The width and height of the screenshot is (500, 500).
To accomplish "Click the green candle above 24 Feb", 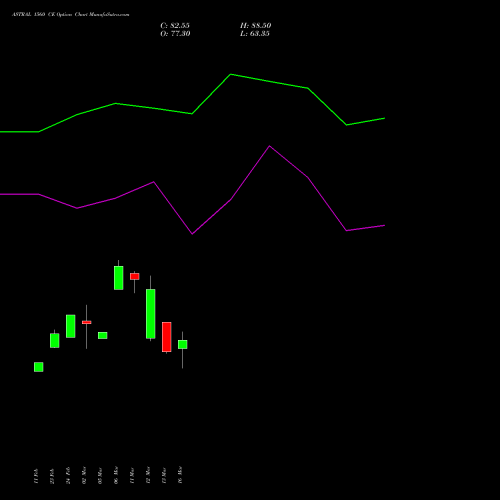I will (x=71, y=326).
